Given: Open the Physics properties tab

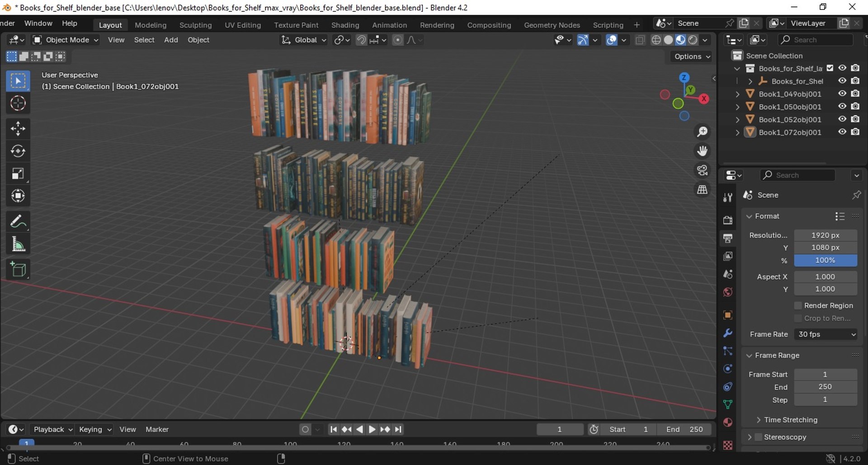Looking at the screenshot, I should click(727, 369).
